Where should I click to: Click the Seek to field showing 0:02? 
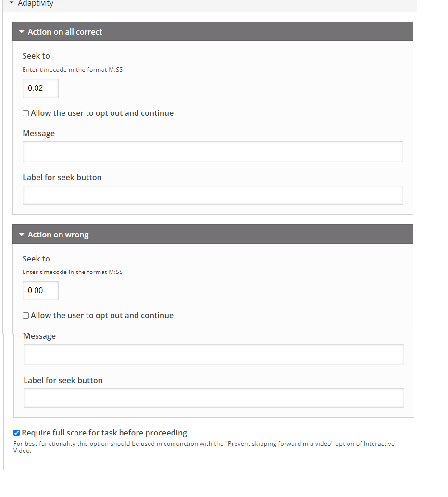click(40, 88)
